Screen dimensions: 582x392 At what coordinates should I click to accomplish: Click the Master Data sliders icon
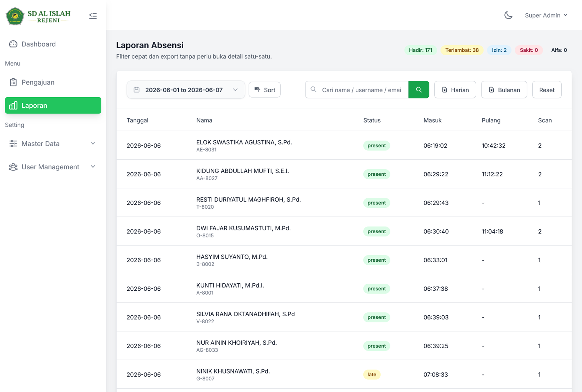pos(13,144)
